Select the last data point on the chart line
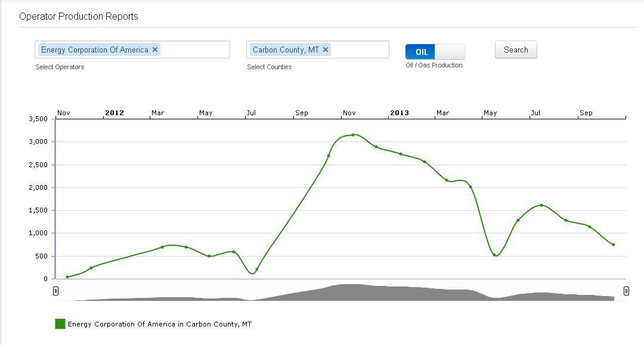This screenshot has width=644, height=345. (613, 245)
